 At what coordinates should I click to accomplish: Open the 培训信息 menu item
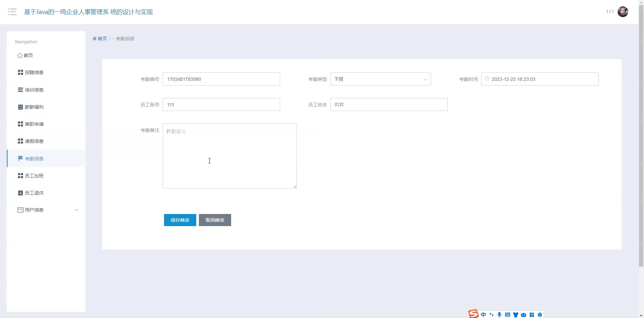click(46, 90)
